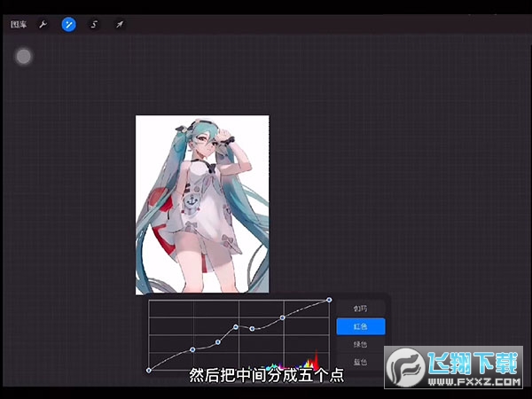Tap the highlighted Adjustments magic wand icon
Screen dimensions: 532x399
[68, 25]
